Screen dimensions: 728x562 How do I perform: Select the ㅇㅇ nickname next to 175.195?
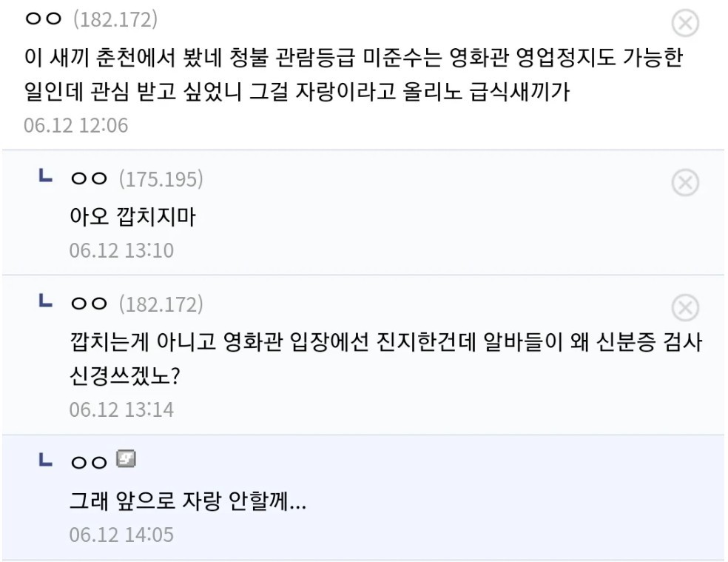tap(90, 178)
